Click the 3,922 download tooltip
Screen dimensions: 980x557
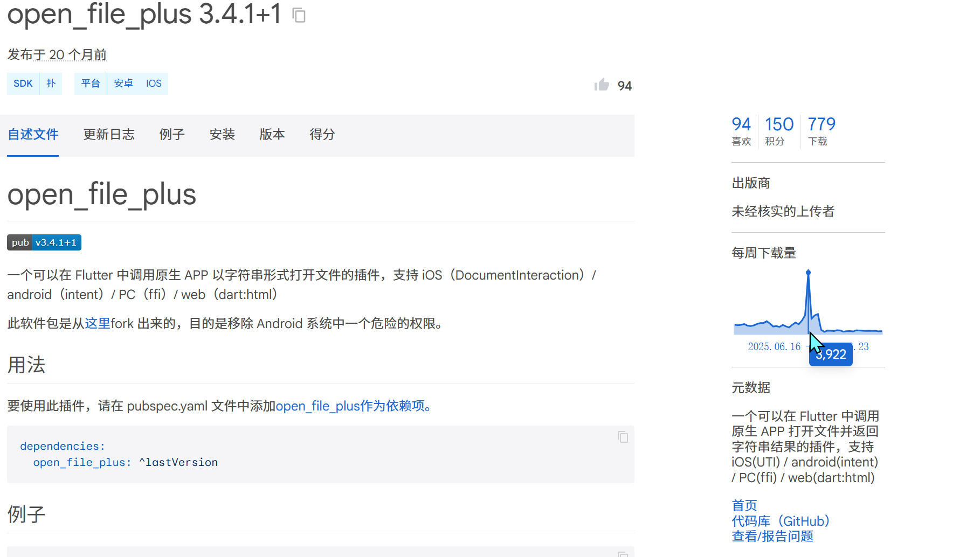point(830,354)
